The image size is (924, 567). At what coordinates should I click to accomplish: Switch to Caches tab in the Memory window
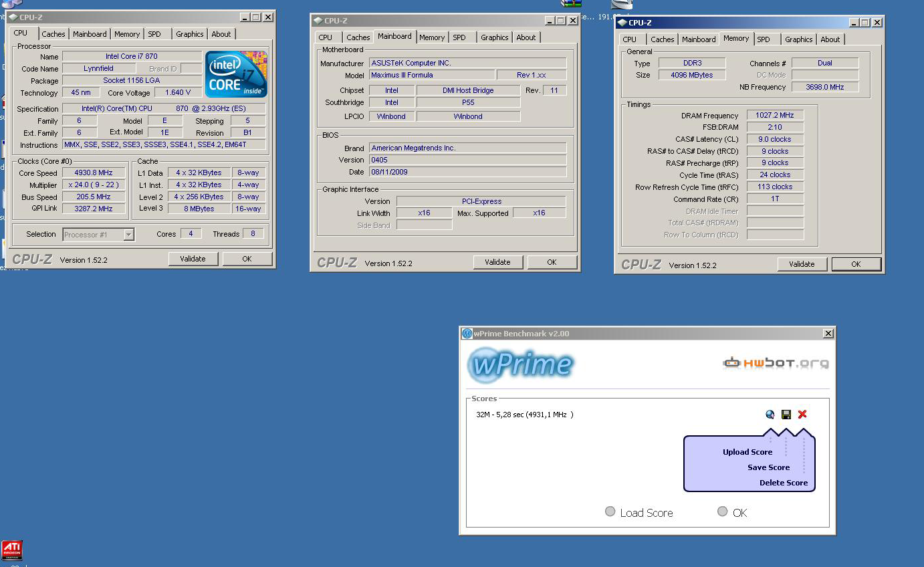point(663,39)
